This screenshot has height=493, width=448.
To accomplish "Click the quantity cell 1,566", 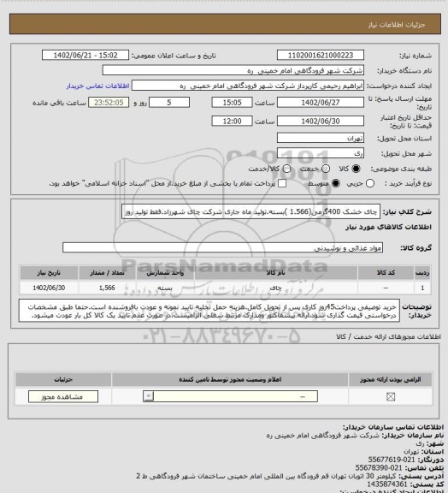I will click(107, 288).
